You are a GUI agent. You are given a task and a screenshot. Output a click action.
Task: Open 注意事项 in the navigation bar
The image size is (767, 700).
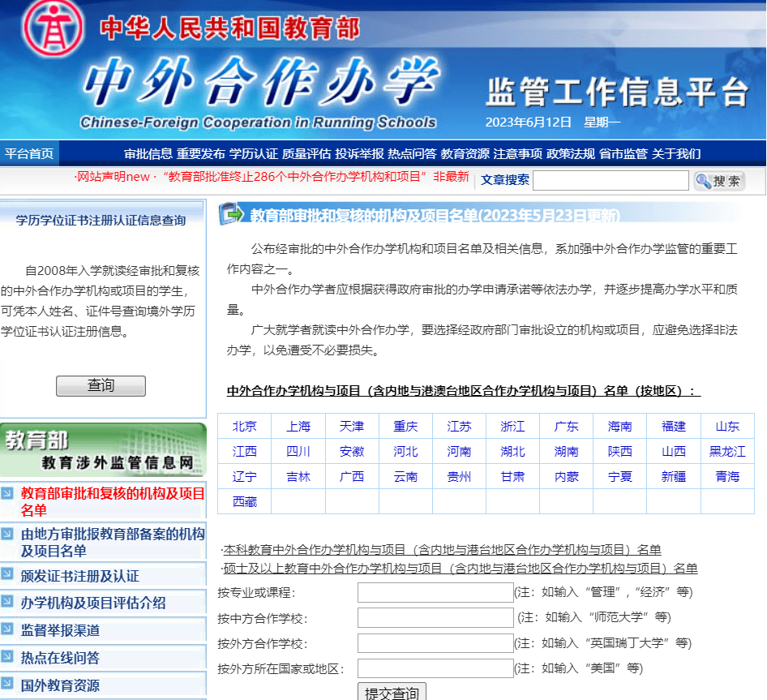click(518, 153)
